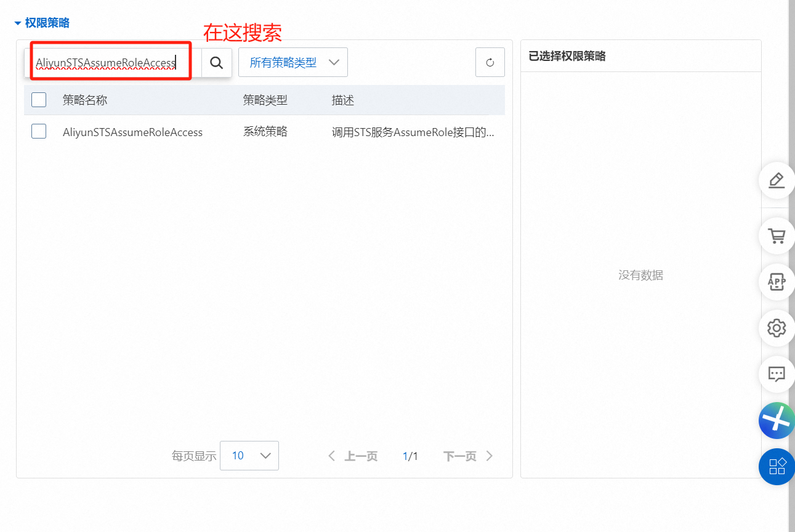795x532 pixels.
Task: Open the pencil edit floating icon
Action: click(x=777, y=180)
